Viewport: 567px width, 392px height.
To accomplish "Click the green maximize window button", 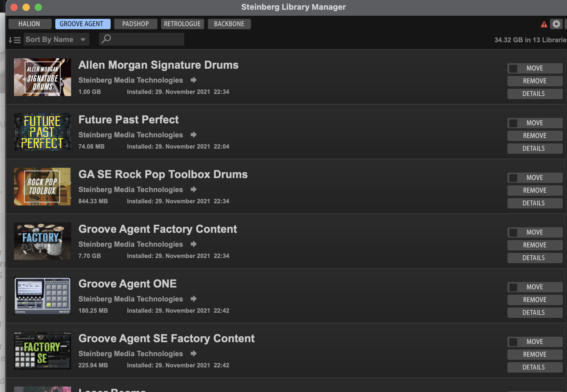I will click(x=38, y=7).
